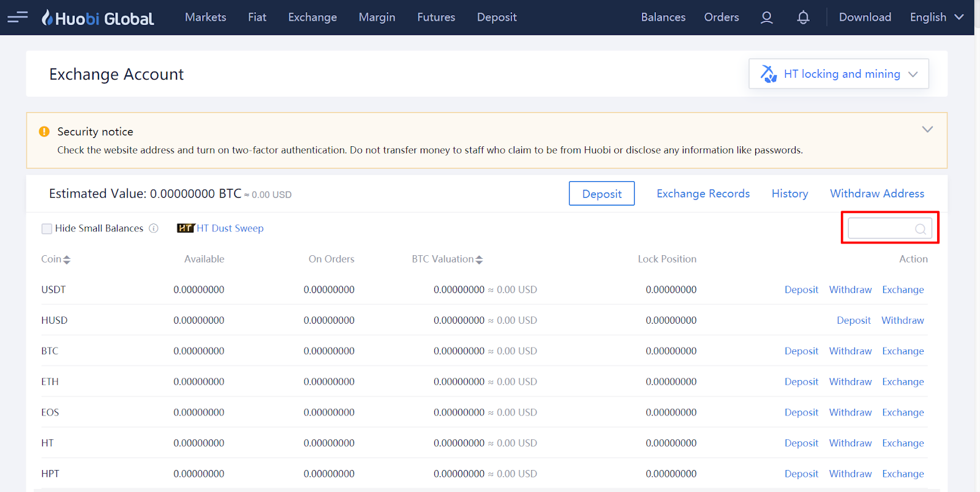
Task: Open the HT locking and mining dropdown
Action: [x=839, y=74]
